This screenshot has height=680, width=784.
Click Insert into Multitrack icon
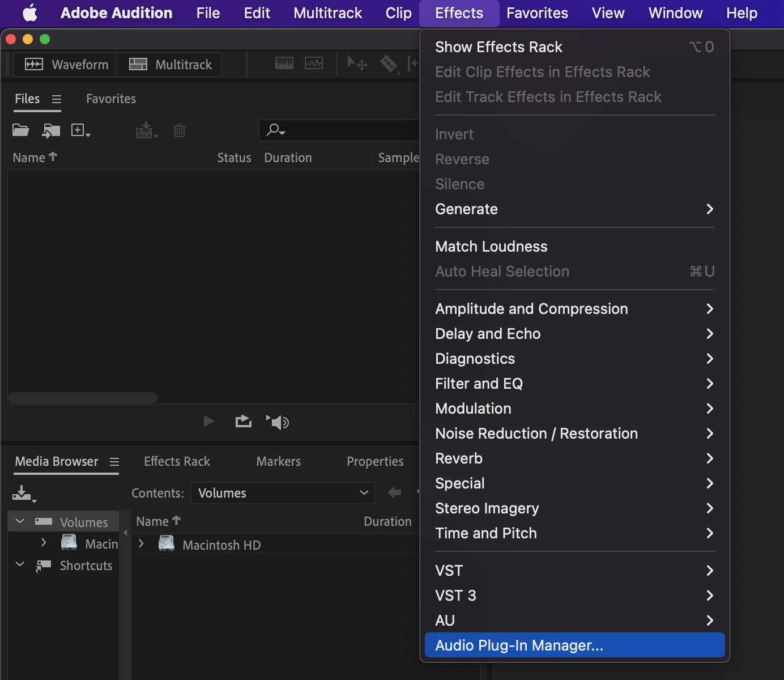pos(147,130)
